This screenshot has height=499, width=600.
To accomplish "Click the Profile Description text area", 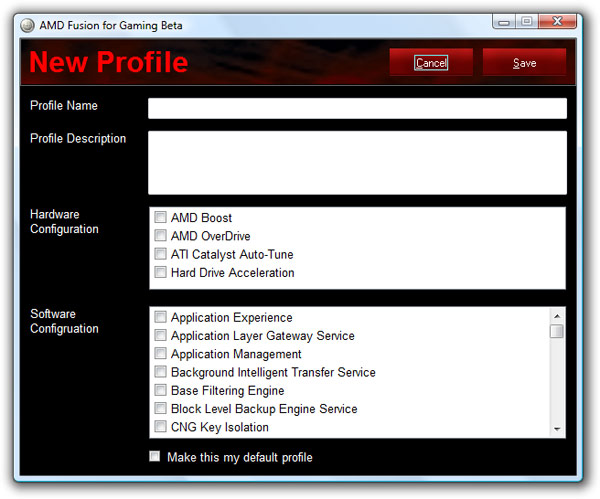I will tap(357, 163).
